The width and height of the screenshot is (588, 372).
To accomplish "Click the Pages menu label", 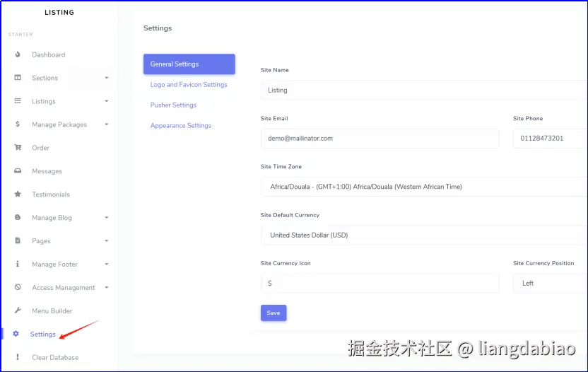I will [x=41, y=241].
